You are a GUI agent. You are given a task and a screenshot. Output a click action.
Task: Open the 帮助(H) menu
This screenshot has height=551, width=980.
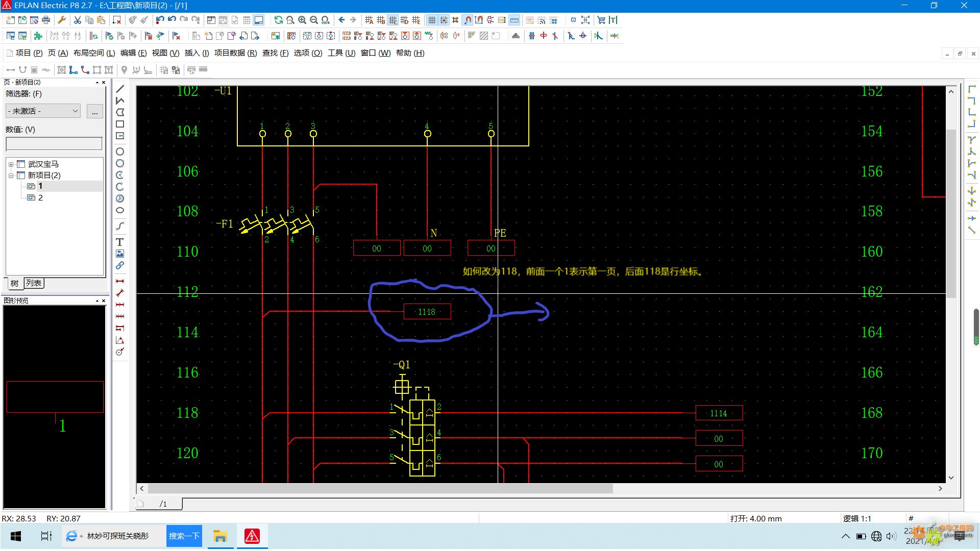[x=410, y=53]
